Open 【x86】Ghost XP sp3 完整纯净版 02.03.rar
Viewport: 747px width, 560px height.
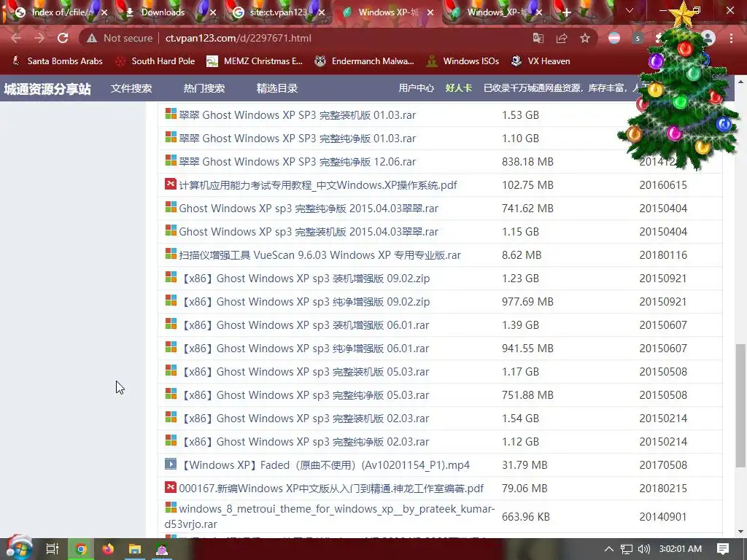(304, 441)
